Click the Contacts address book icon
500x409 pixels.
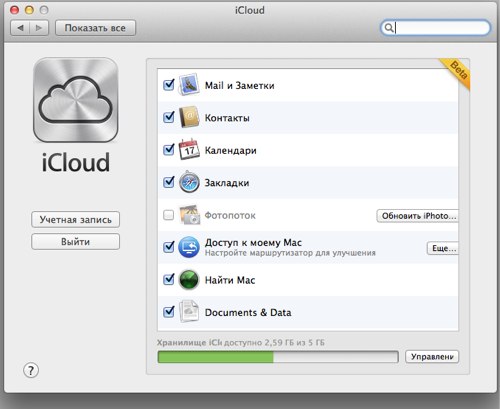(x=189, y=117)
